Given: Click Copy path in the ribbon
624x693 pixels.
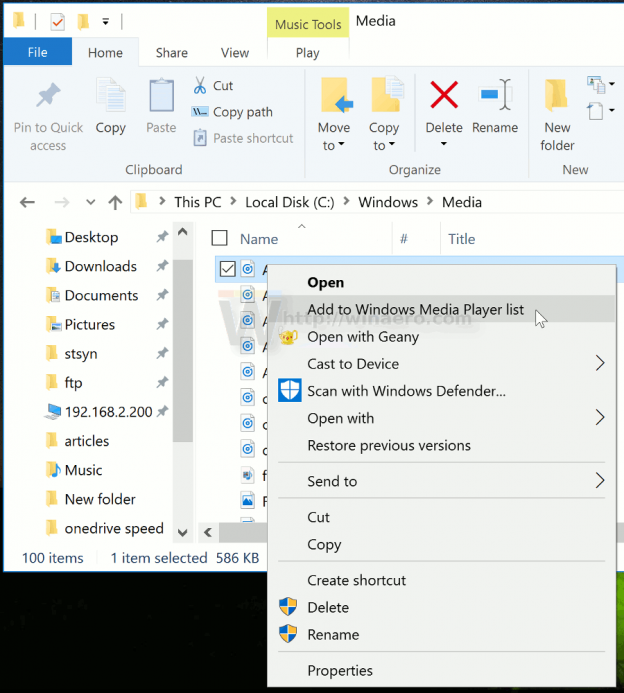Looking at the screenshot, I should 232,112.
